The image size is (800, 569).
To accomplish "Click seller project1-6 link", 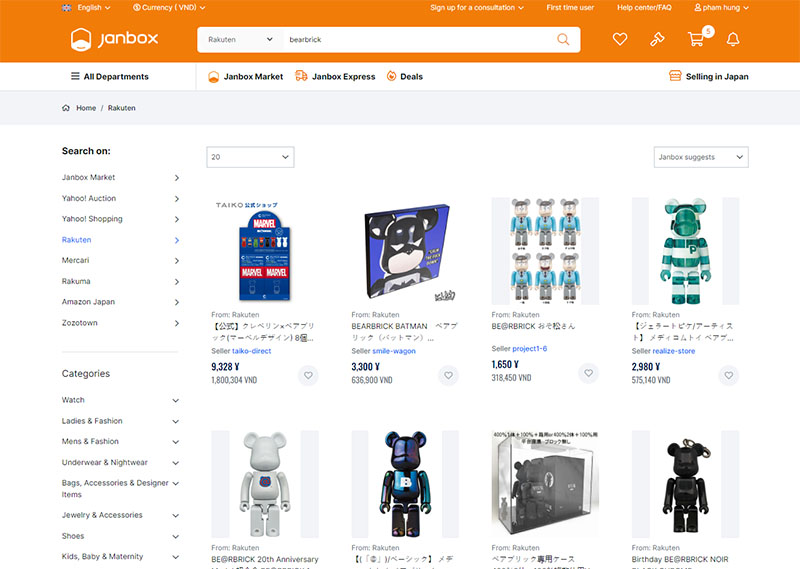I will (x=530, y=349).
